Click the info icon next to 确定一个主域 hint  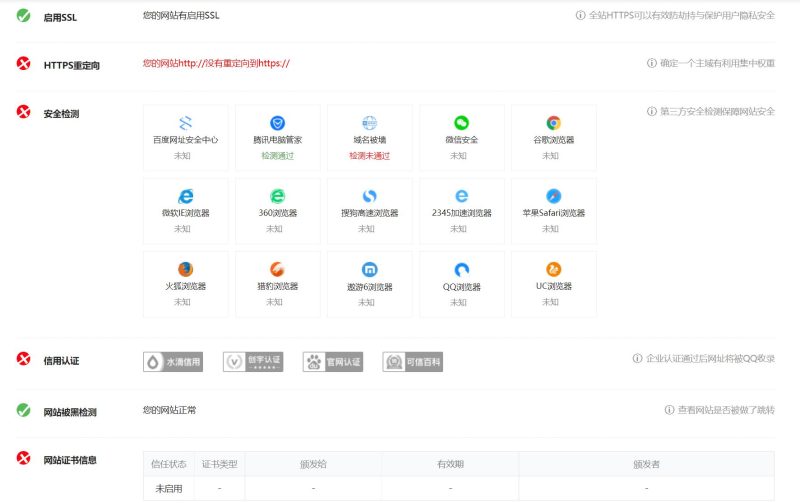652,63
